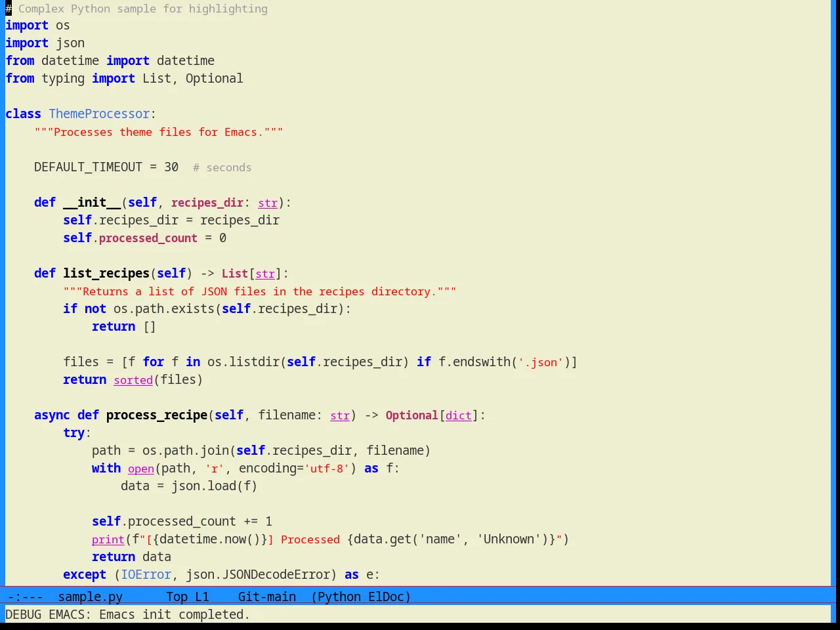Click the L1 line number indicator
The image size is (840, 630).
point(201,597)
